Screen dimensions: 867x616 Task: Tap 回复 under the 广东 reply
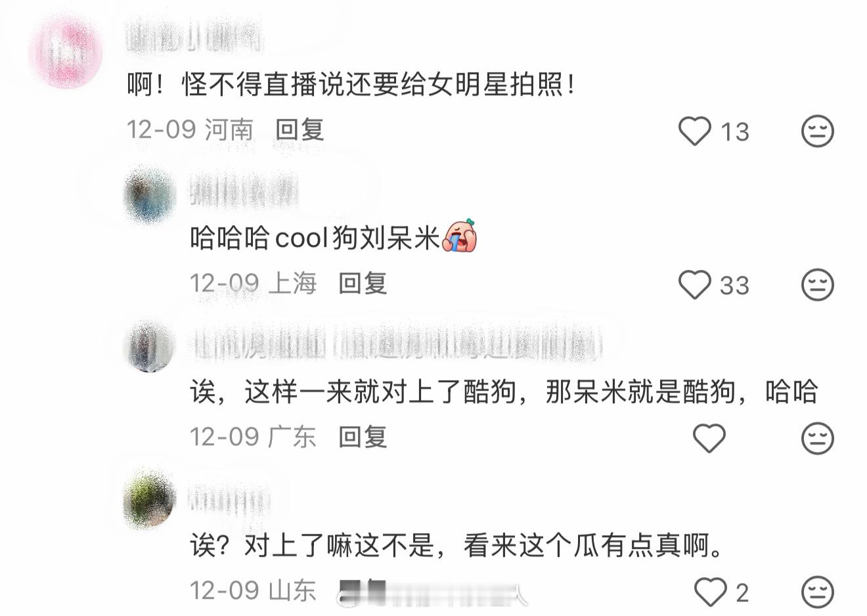(363, 437)
